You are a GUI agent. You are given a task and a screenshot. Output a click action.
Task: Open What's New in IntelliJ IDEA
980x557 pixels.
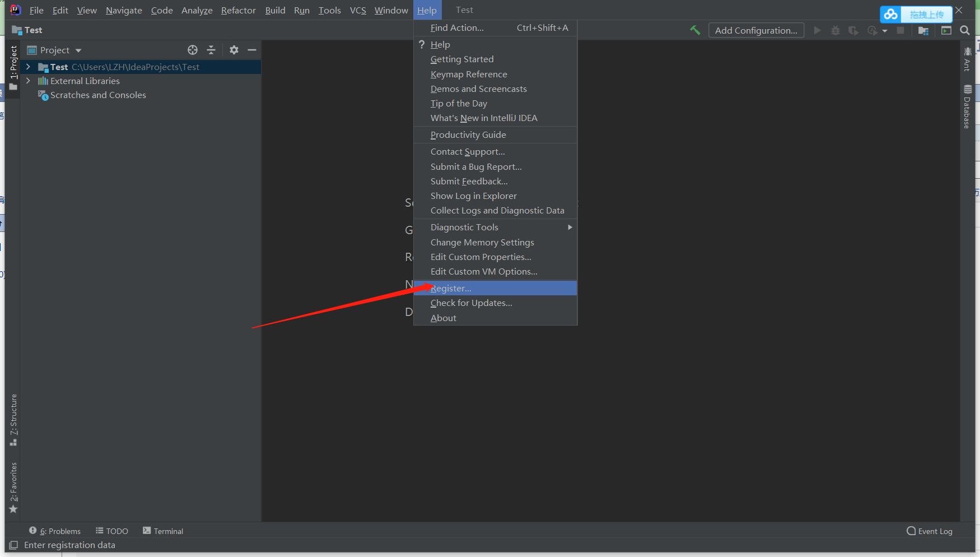(495, 118)
